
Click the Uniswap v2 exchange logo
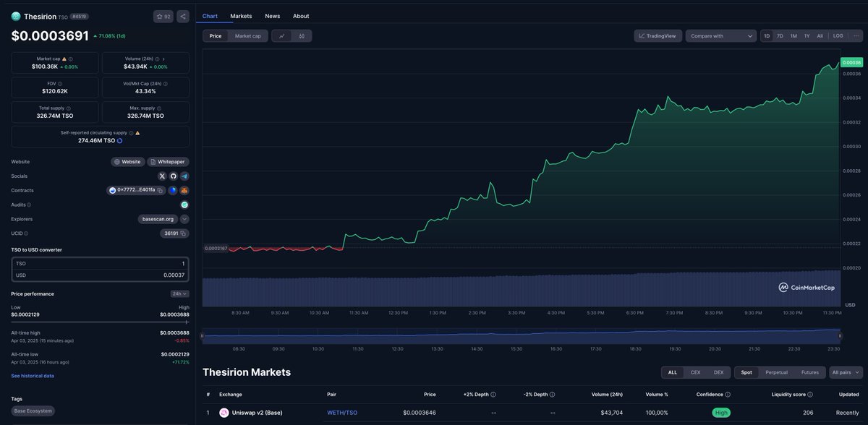pyautogui.click(x=224, y=413)
